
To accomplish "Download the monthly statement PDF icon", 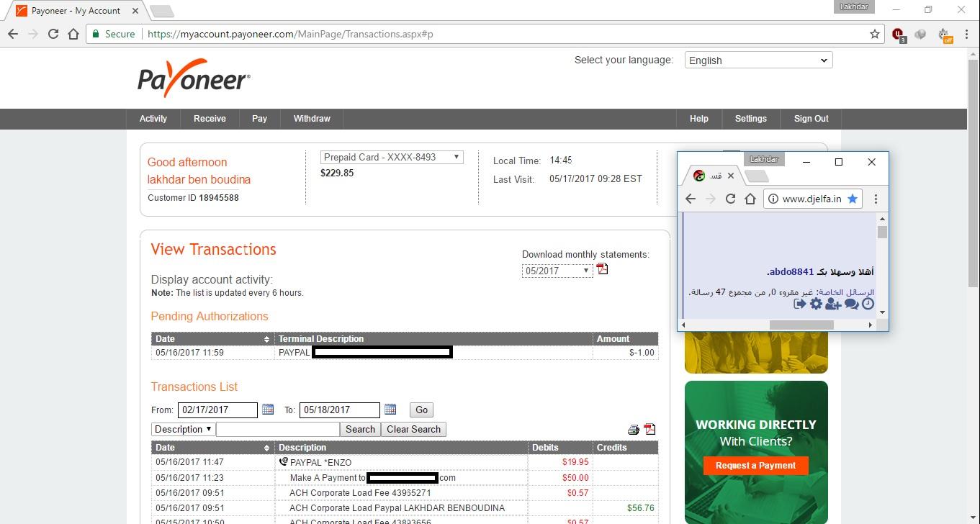I will point(603,269).
